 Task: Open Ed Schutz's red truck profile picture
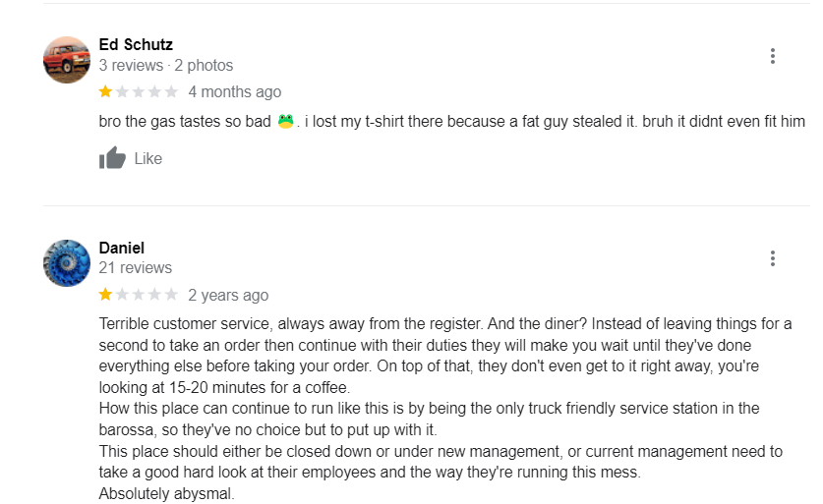67,60
